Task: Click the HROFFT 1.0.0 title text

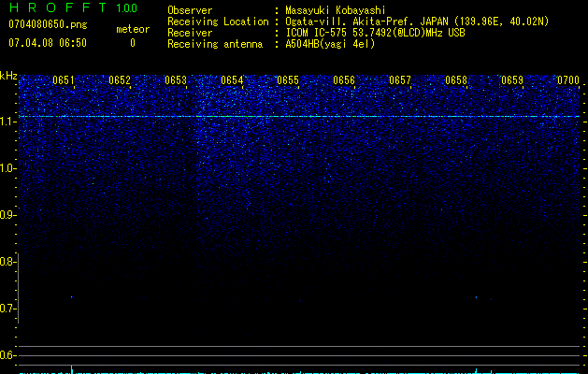Action: click(x=74, y=7)
